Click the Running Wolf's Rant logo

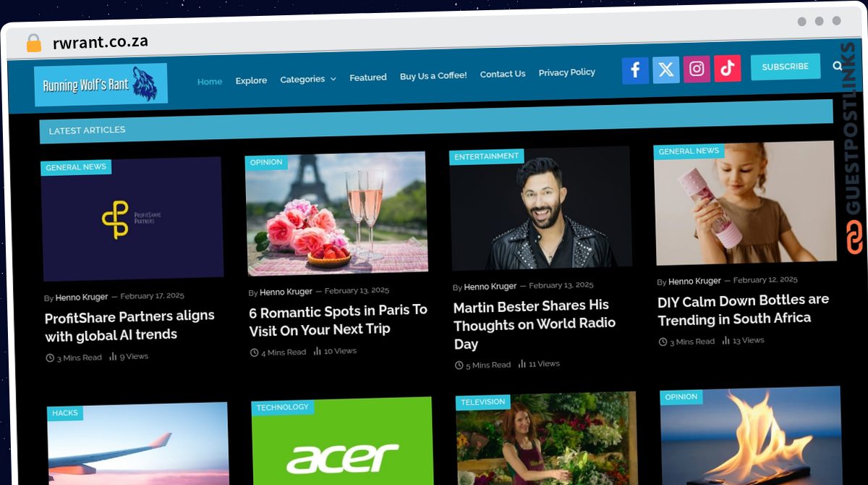(x=101, y=84)
